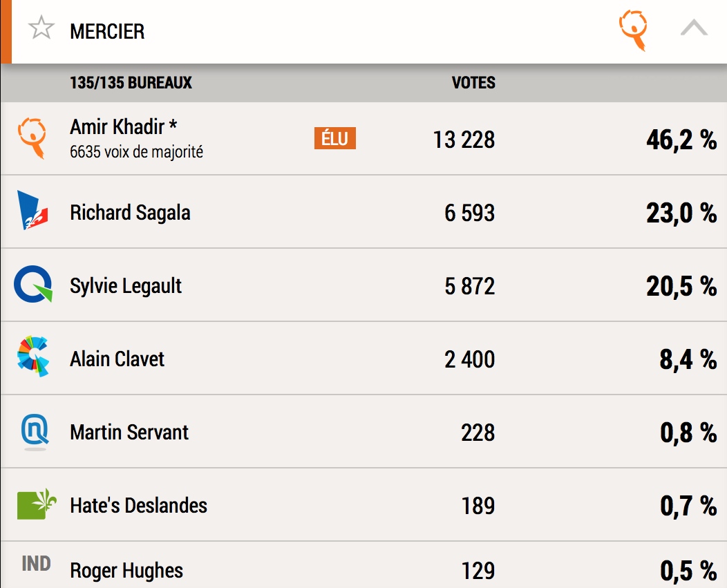The height and width of the screenshot is (588, 727).
Task: Click Richard Sagala's party logo
Action: tap(32, 211)
